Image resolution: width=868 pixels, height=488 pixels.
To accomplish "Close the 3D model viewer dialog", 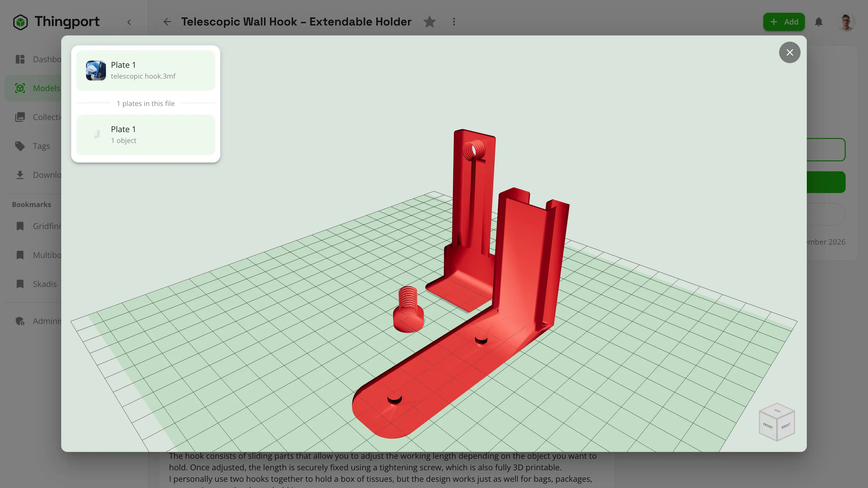I will (x=789, y=53).
